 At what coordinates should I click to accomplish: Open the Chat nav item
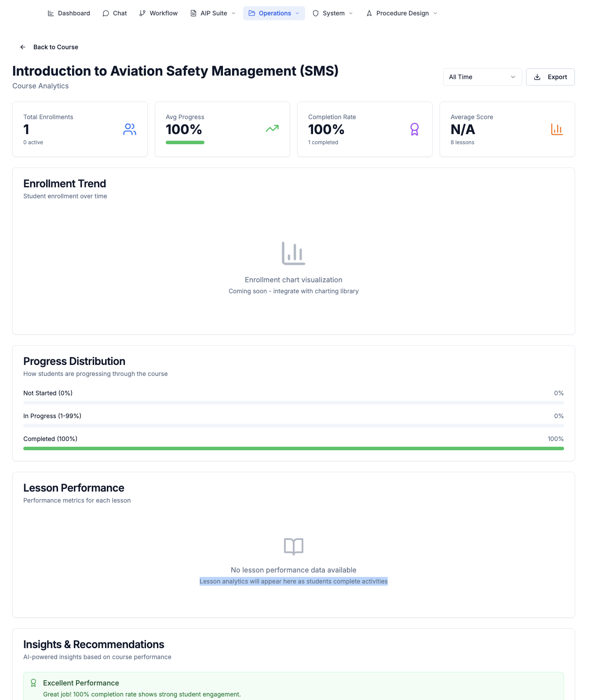click(115, 13)
